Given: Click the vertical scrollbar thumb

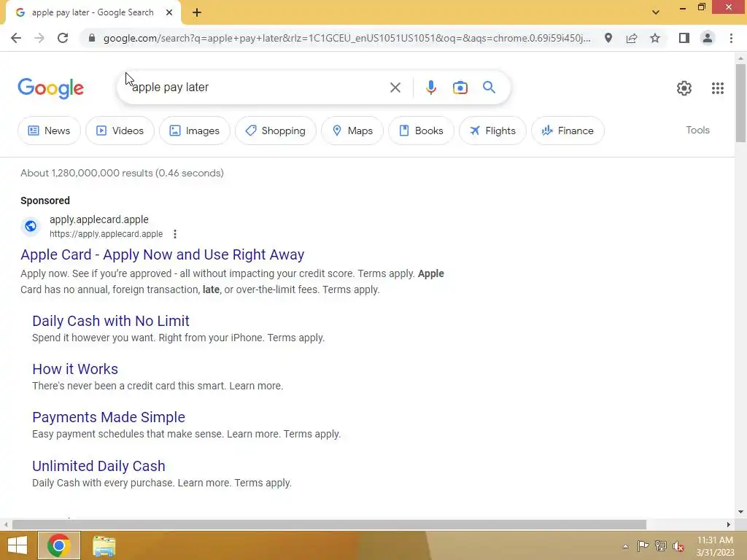Looking at the screenshot, I should point(740,102).
